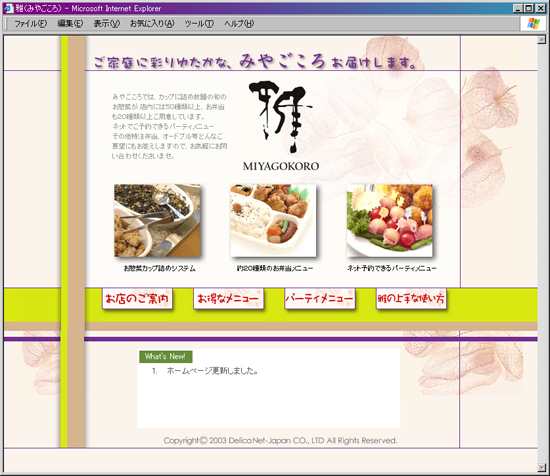Open the ツール(T) menu
The image size is (550, 476).
pos(199,24)
